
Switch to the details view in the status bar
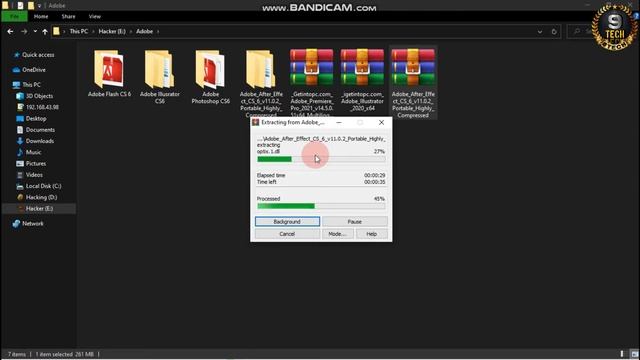[x=622, y=354]
